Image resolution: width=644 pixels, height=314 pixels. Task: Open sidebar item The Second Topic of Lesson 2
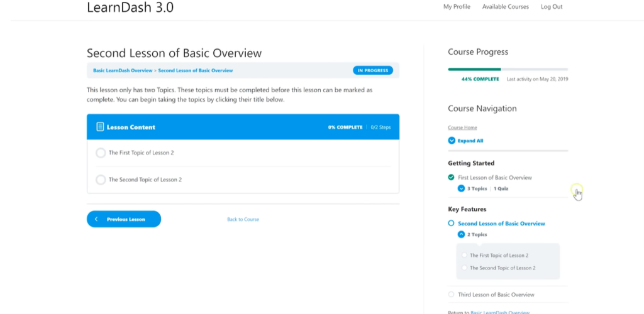click(502, 268)
